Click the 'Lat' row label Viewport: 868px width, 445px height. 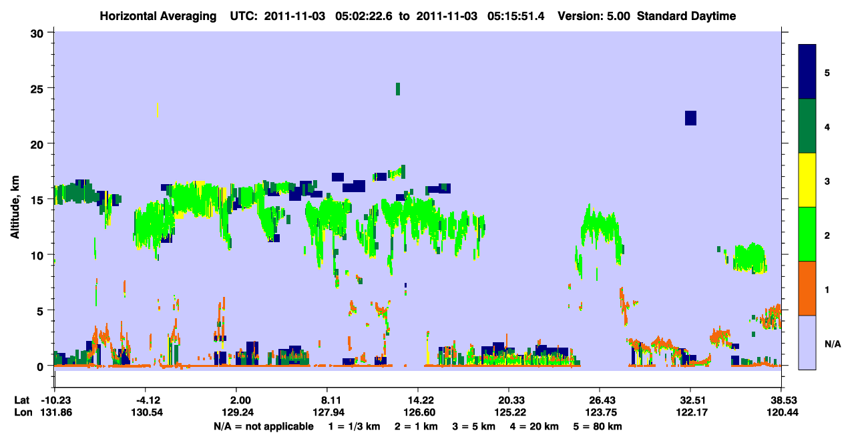21,400
